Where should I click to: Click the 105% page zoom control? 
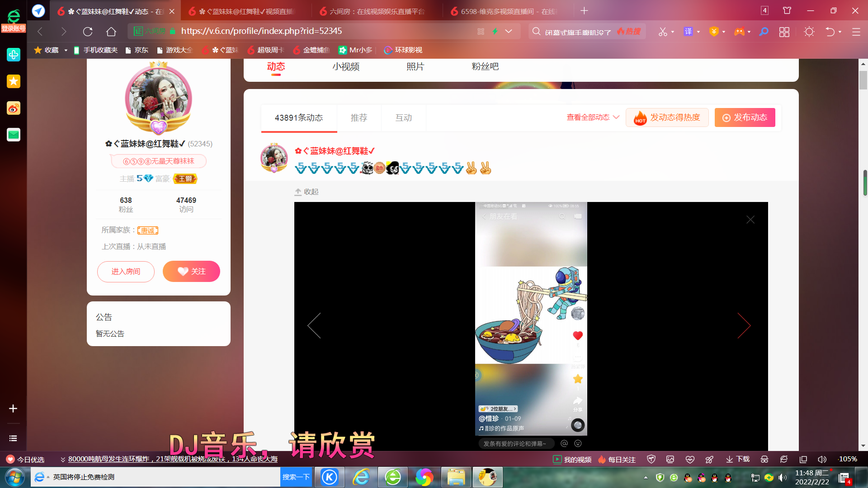847,459
